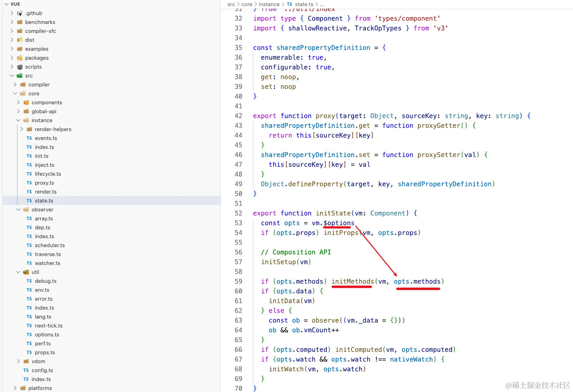
Task: Click the render-helpers folder icon
Action: (x=29, y=129)
